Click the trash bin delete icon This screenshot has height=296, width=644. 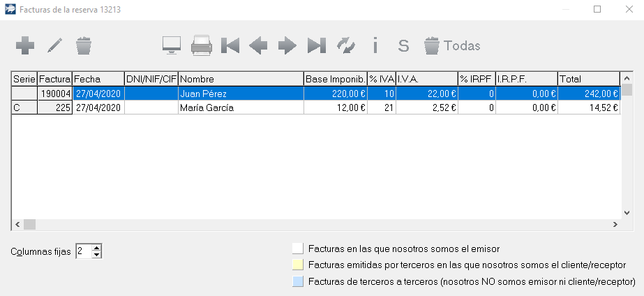tap(83, 46)
